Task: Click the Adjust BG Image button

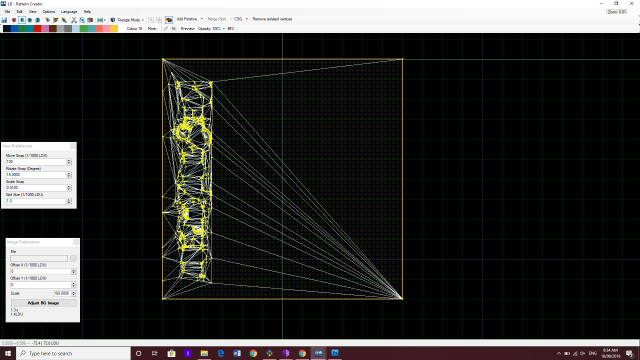Action: 44,303
